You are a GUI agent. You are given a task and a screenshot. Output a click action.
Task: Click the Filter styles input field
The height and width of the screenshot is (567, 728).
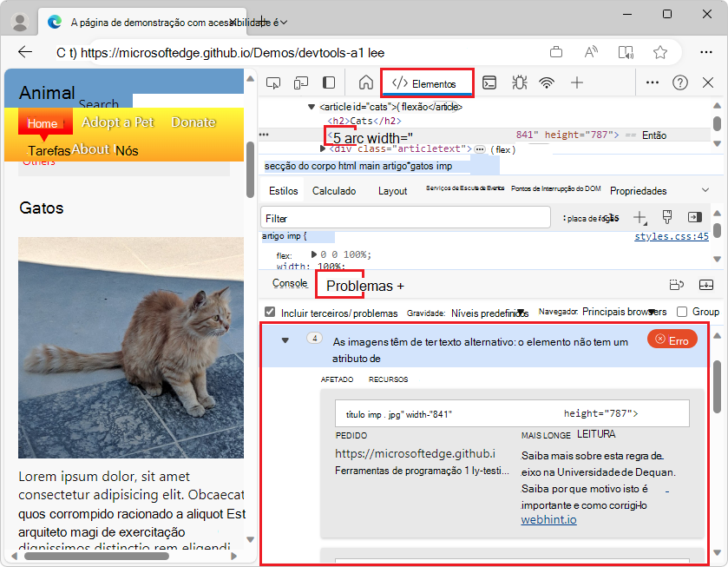[x=405, y=218]
